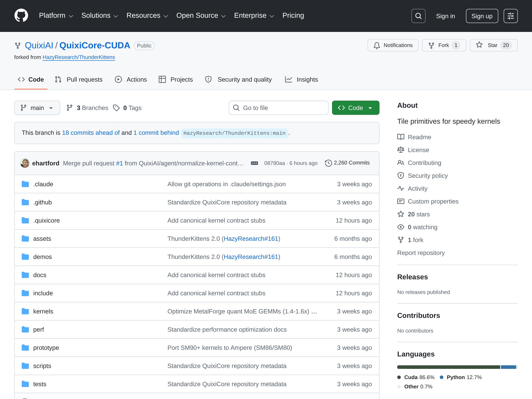The width and height of the screenshot is (532, 399).
Task: Expand the commit message ellipsis button
Action: [x=254, y=163]
